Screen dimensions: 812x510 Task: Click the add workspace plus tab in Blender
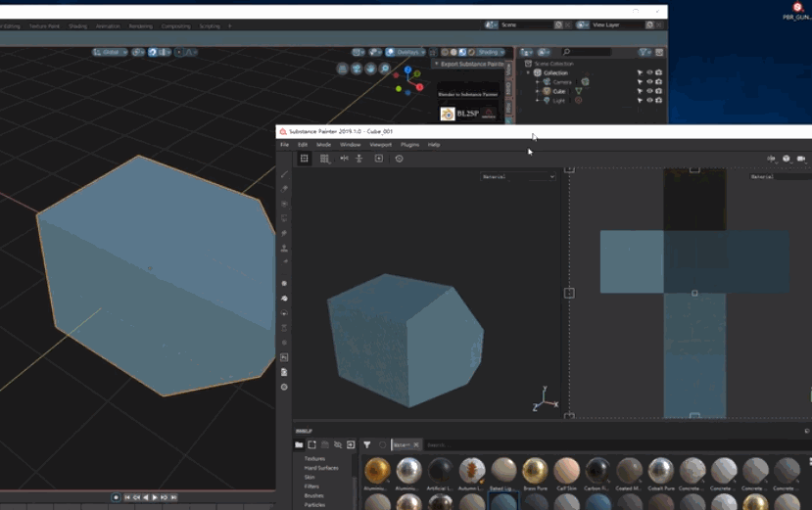(x=230, y=25)
